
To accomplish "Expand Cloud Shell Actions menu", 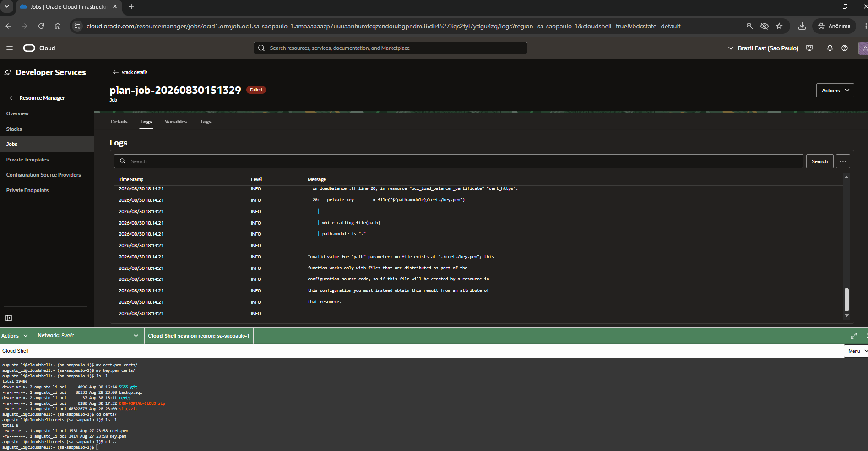I will coord(14,336).
